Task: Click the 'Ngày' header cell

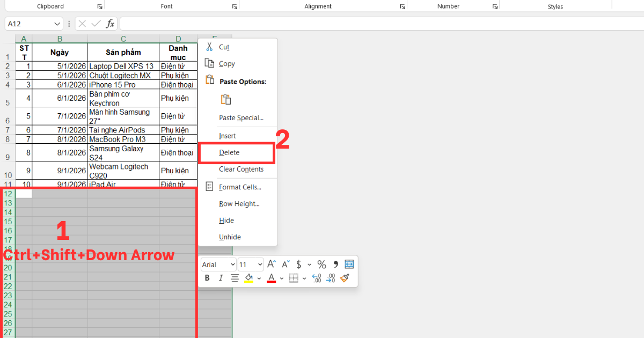Action: pyautogui.click(x=60, y=53)
